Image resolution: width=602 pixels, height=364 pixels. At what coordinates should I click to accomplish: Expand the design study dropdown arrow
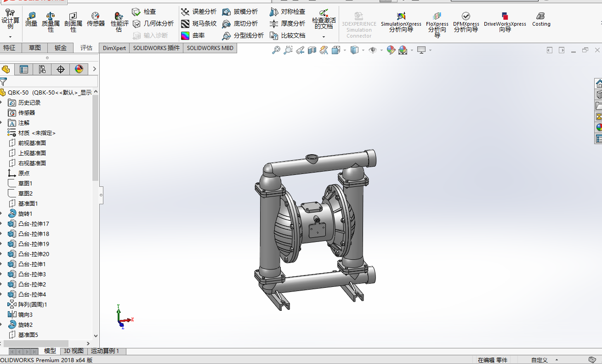[x=10, y=37]
